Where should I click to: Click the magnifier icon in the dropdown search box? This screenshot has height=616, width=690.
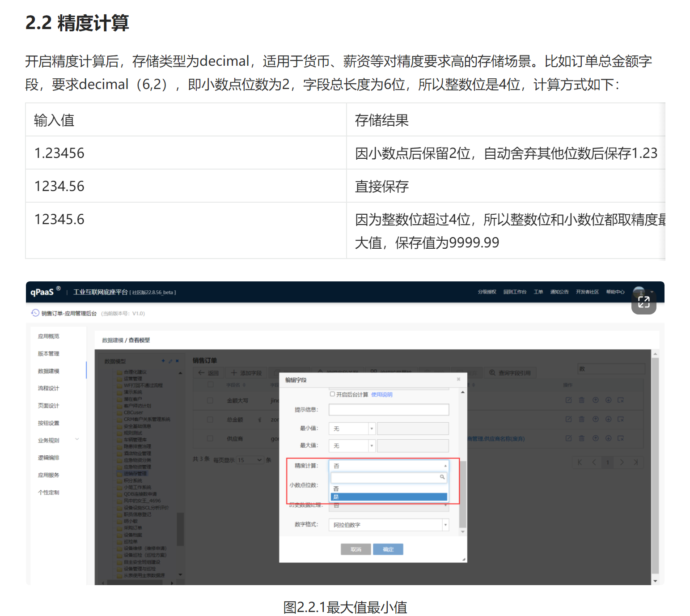[x=442, y=477]
